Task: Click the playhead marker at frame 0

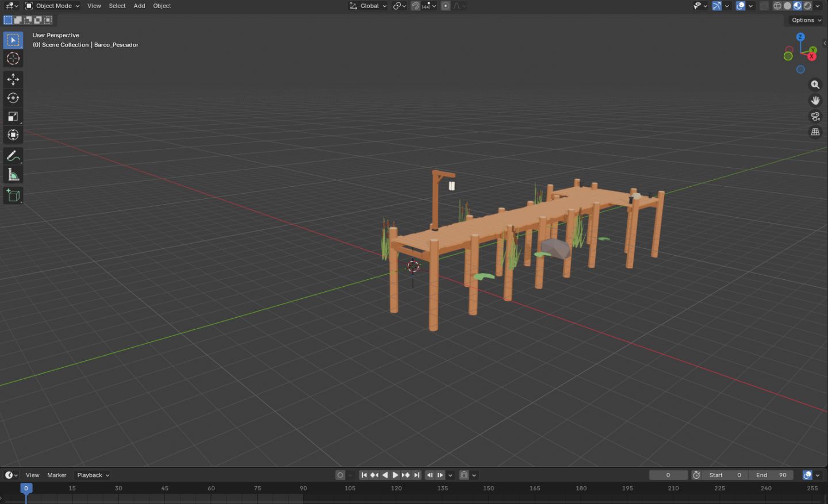Action: [x=26, y=488]
